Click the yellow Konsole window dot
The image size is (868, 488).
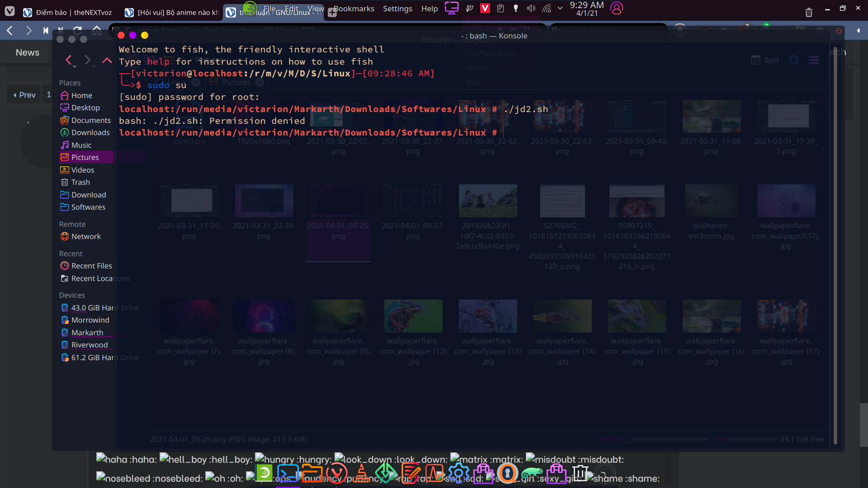click(x=145, y=35)
